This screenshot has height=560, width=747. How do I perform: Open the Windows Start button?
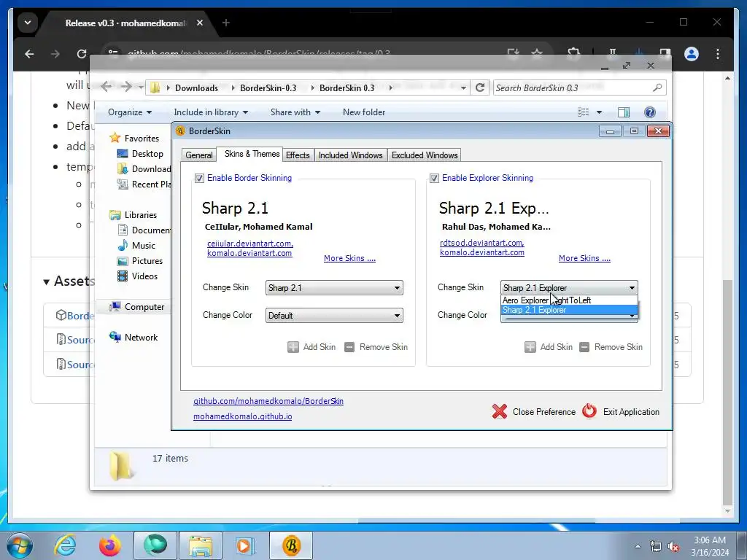pos(19,545)
